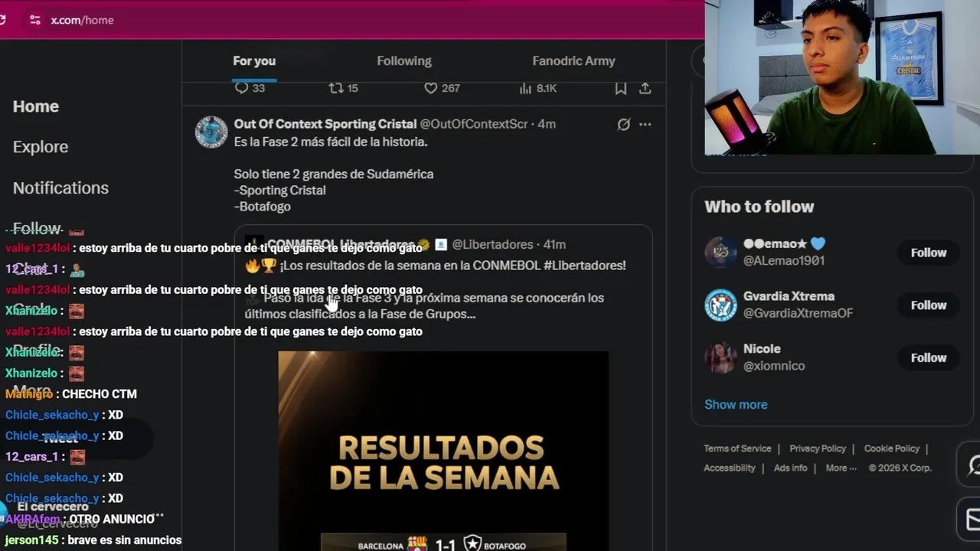The height and width of the screenshot is (551, 980).
Task: Open the Resultados de la Semana image
Action: pyautogui.click(x=443, y=451)
